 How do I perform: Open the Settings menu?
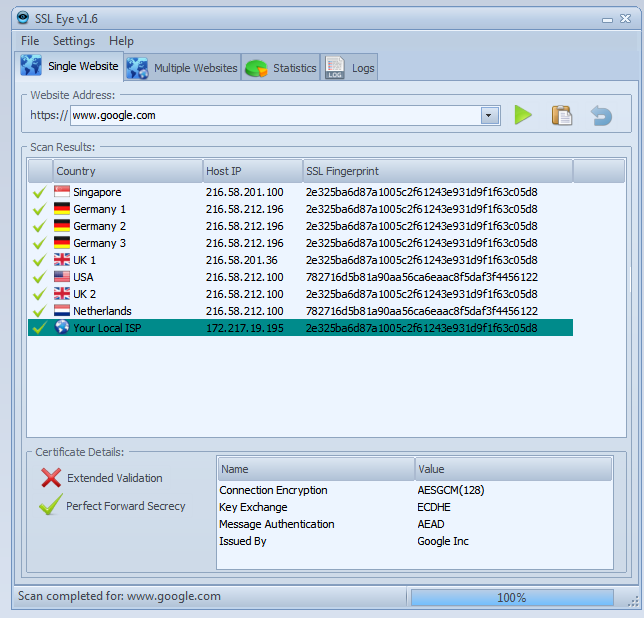pos(74,41)
